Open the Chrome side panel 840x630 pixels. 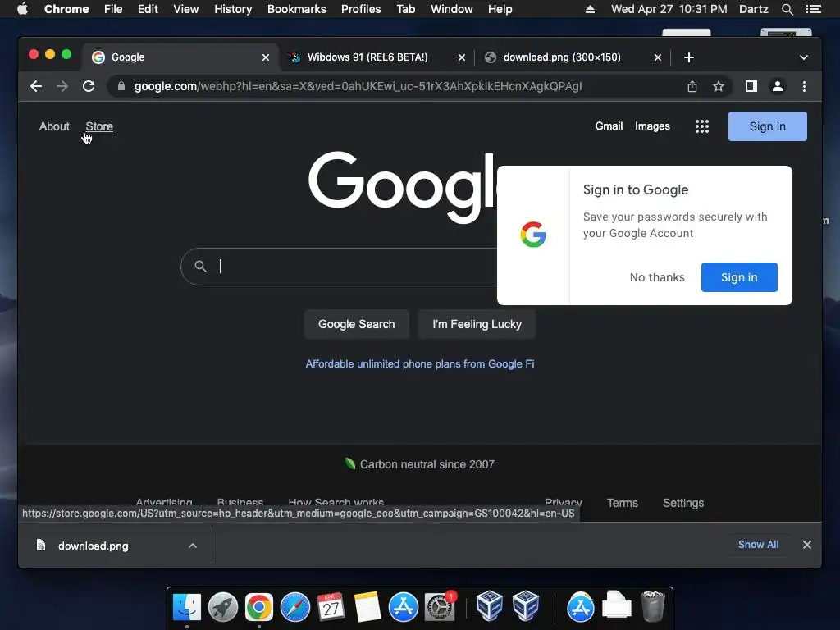coord(751,86)
